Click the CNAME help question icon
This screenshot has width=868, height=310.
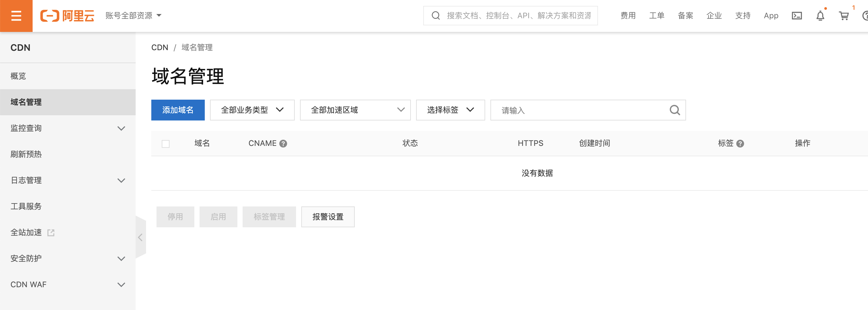283,144
